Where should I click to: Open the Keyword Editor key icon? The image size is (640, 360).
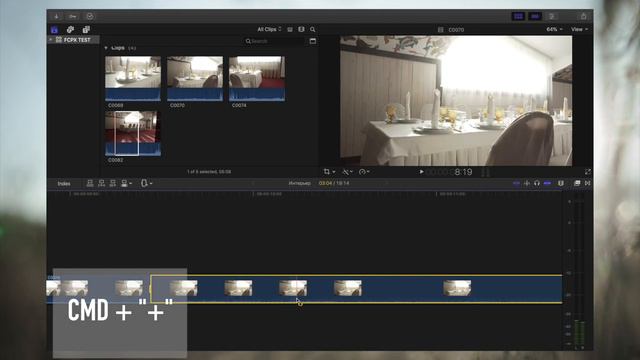point(73,16)
